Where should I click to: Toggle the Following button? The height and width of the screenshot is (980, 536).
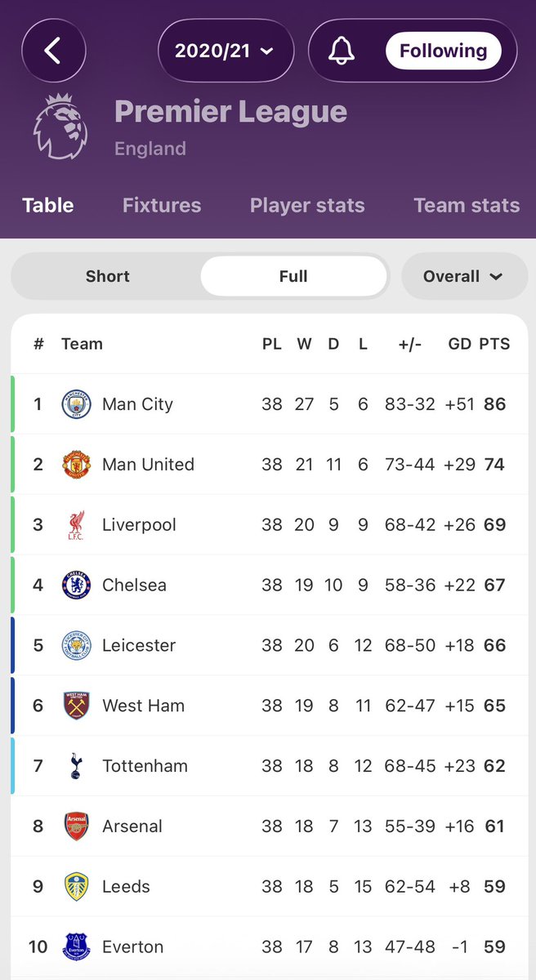[x=443, y=51]
